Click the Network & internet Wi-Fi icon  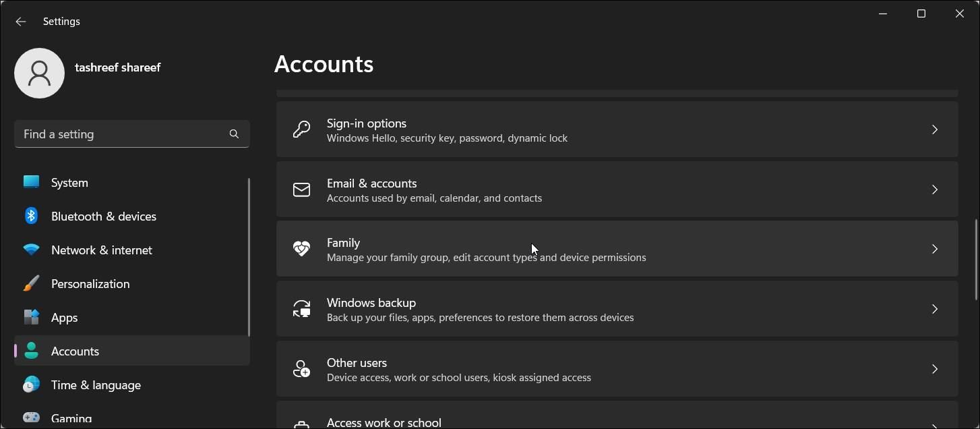click(x=31, y=250)
